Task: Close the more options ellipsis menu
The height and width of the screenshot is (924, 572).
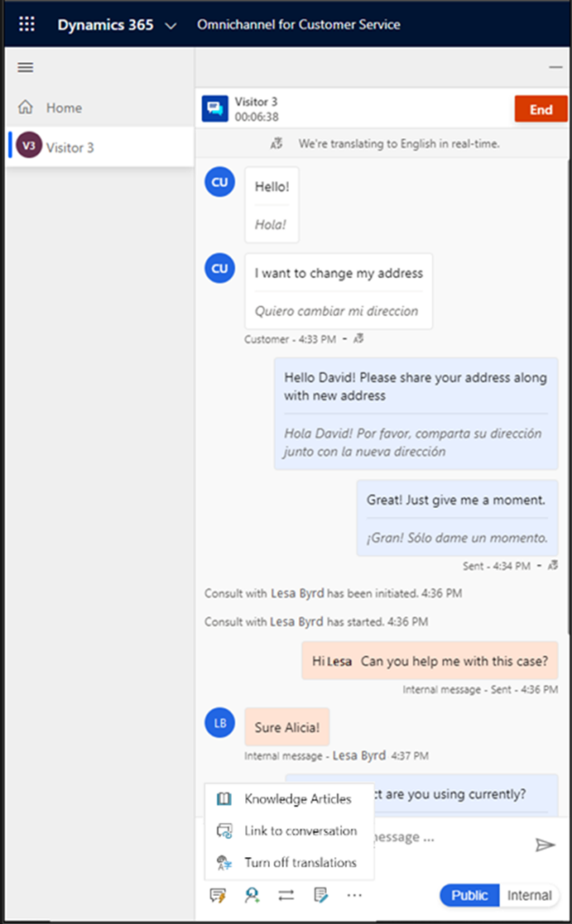Action: point(354,895)
